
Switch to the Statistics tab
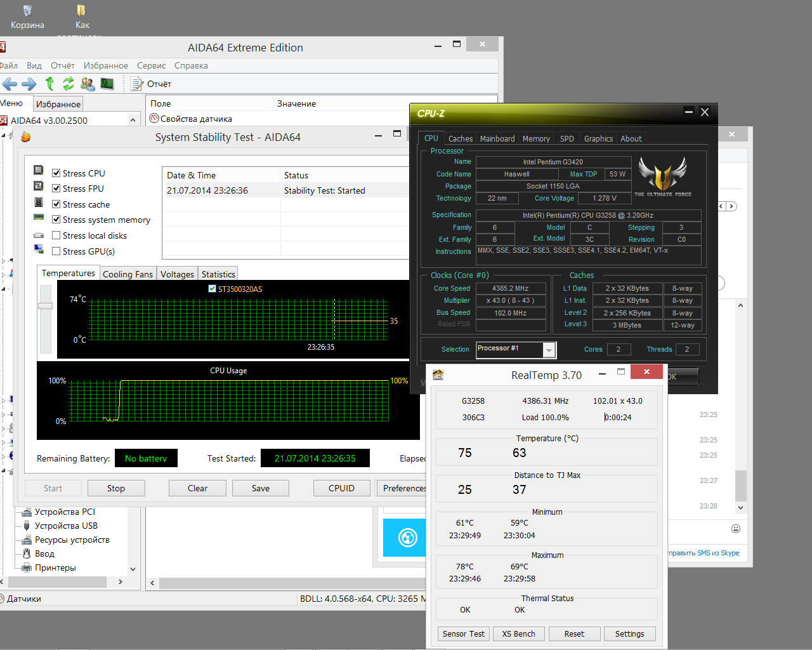click(218, 274)
